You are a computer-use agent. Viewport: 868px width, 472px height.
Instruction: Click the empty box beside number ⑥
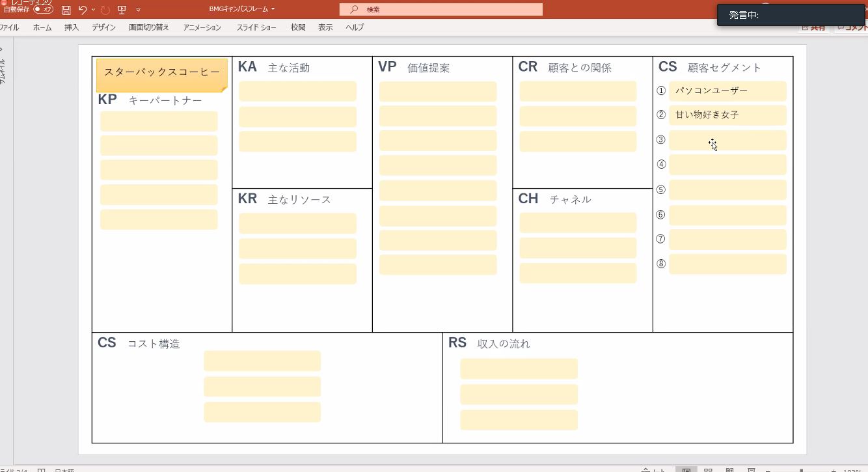tap(727, 215)
